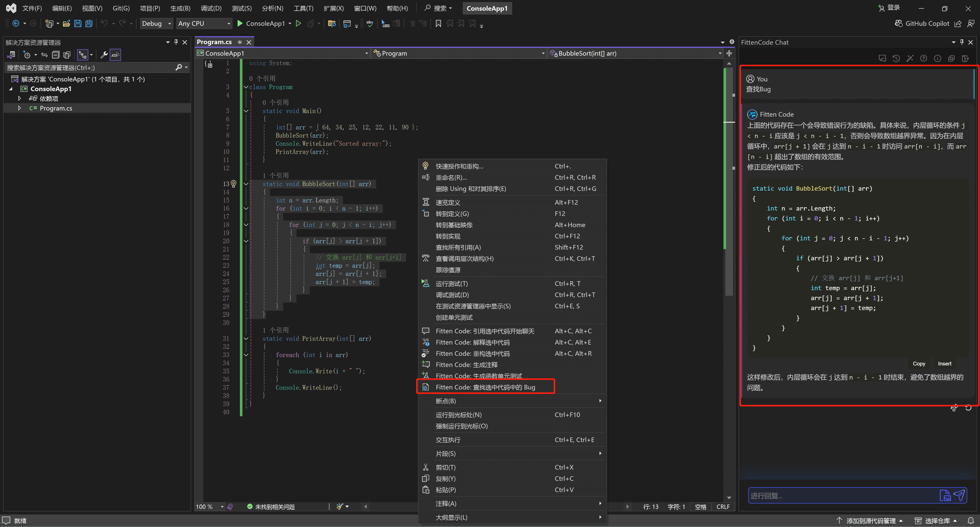The image size is (980, 527).
Task: Click the FittenCode magic wand icon
Action: point(910,58)
